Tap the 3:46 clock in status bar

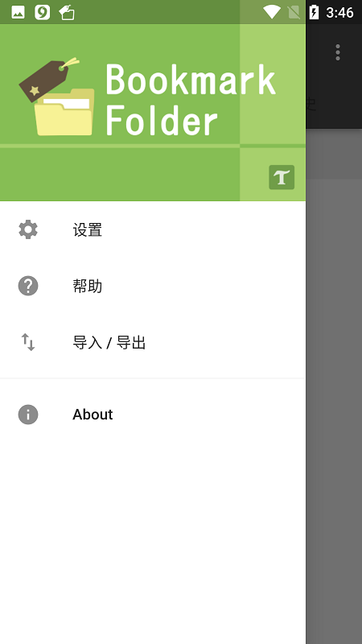[x=339, y=12]
